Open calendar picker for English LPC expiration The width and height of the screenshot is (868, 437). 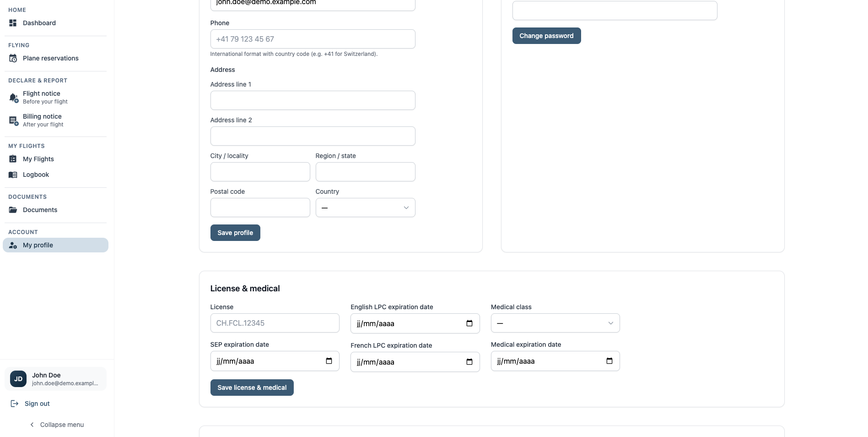click(x=469, y=323)
